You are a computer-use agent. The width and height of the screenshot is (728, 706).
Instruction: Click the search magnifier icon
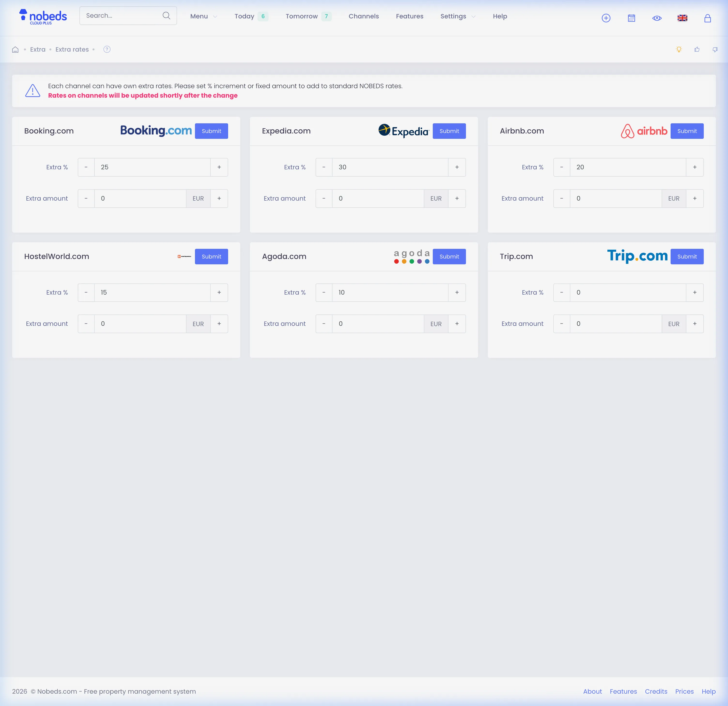(166, 16)
